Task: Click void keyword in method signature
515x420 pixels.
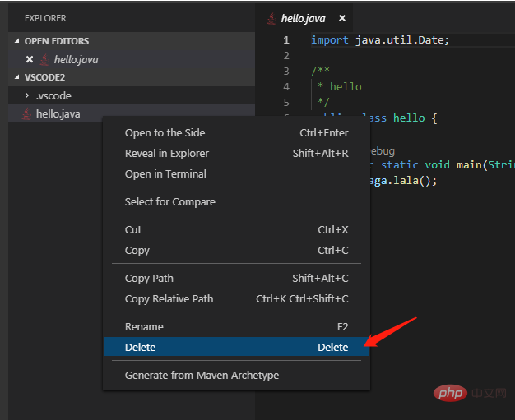Action: coord(437,164)
